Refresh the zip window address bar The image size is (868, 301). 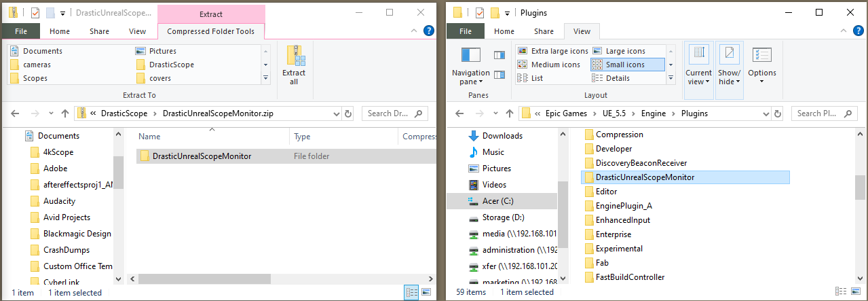pos(349,113)
